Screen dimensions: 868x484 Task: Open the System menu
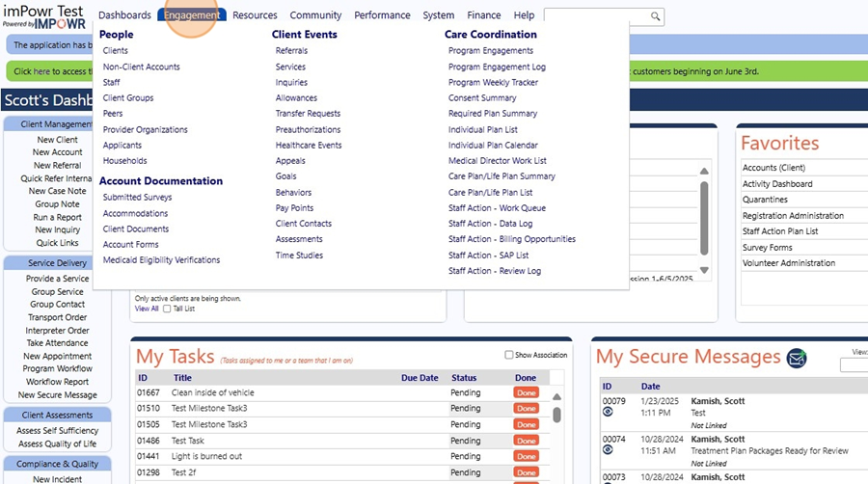click(439, 14)
